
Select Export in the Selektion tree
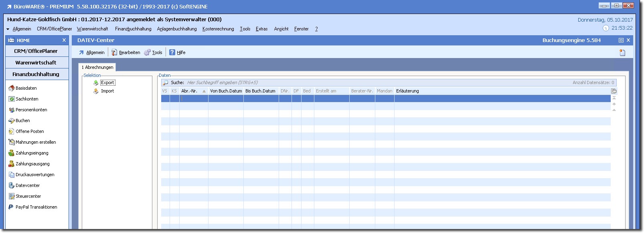107,82
